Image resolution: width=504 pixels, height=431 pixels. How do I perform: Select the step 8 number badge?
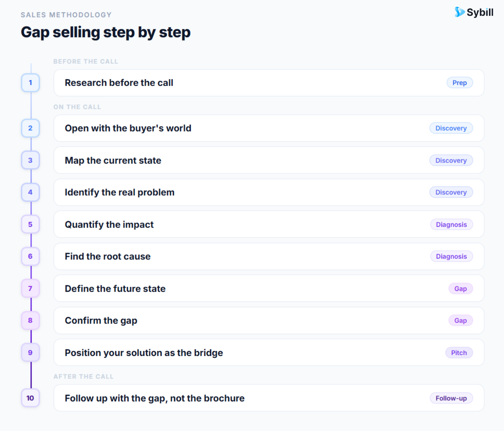30,321
